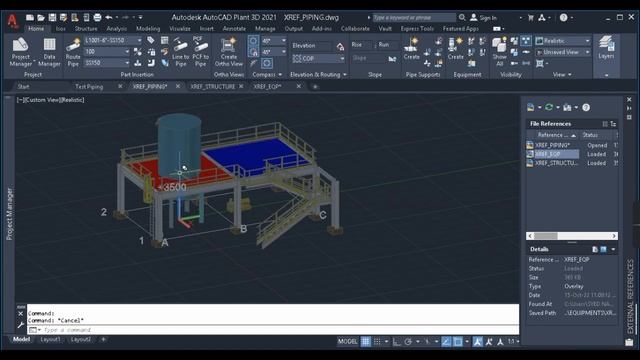
Task: Click the search magnifier icon
Action: point(462,18)
